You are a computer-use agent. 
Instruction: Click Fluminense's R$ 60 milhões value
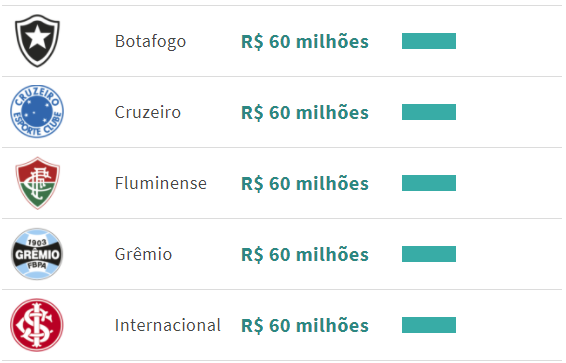pos(305,183)
